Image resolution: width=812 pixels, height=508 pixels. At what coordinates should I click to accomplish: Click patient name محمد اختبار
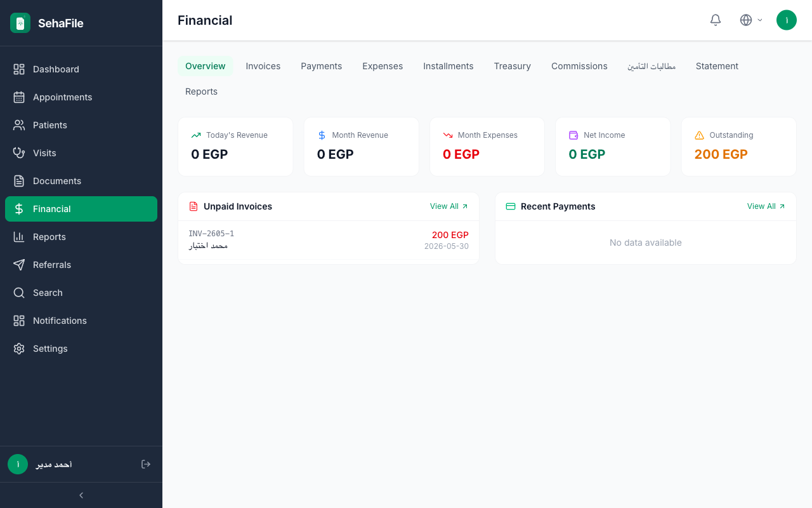[208, 245]
